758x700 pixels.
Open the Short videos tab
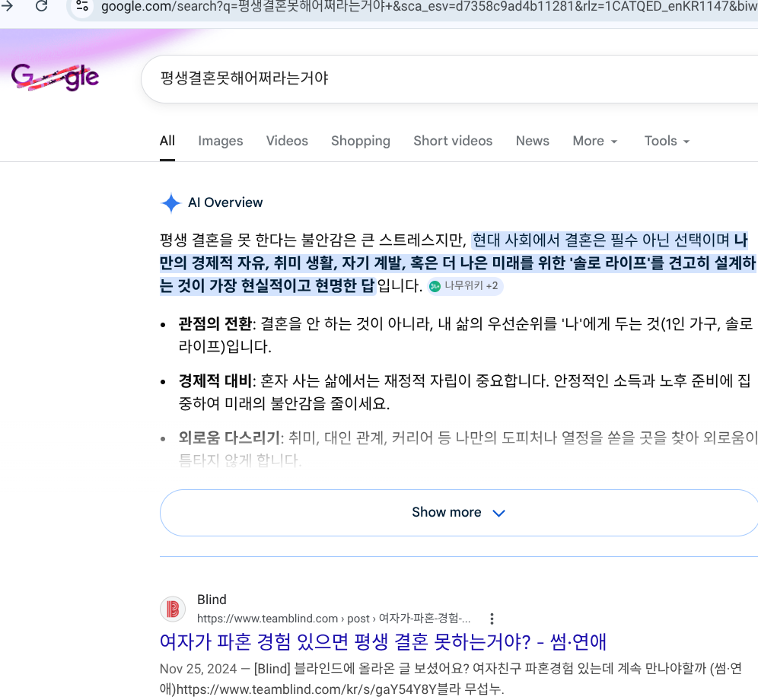[x=453, y=141]
